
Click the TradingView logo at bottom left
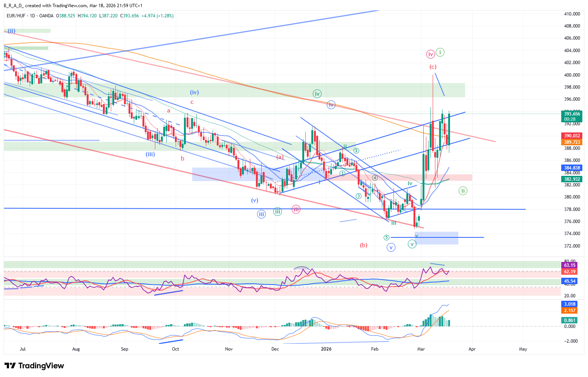coord(34,366)
